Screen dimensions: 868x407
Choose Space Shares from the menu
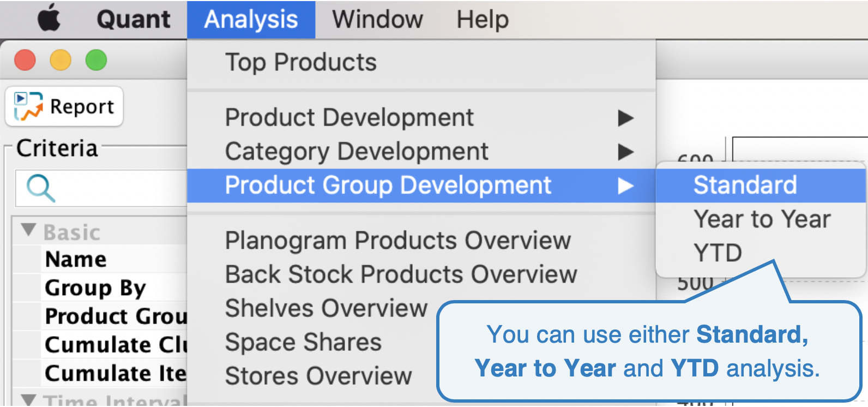click(303, 343)
